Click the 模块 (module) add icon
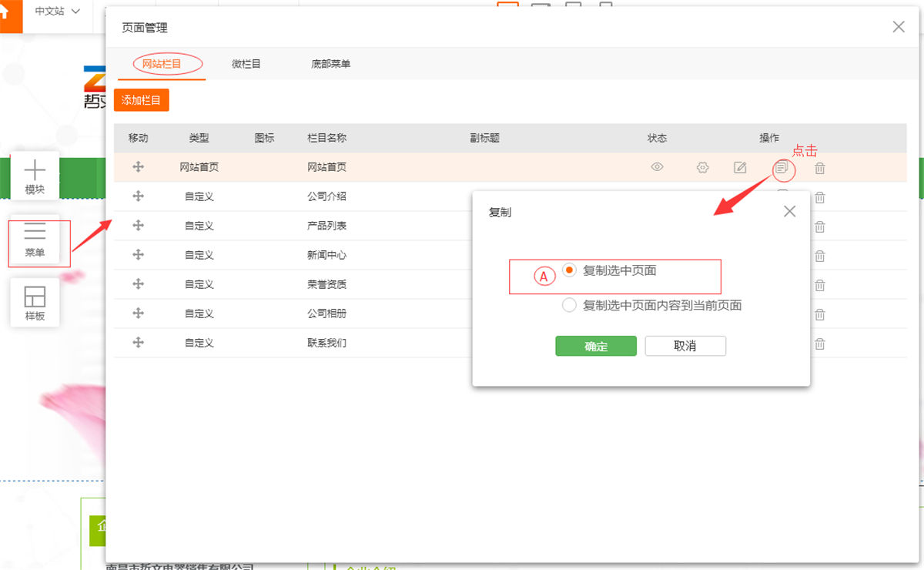This screenshot has height=570, width=924. [x=35, y=176]
